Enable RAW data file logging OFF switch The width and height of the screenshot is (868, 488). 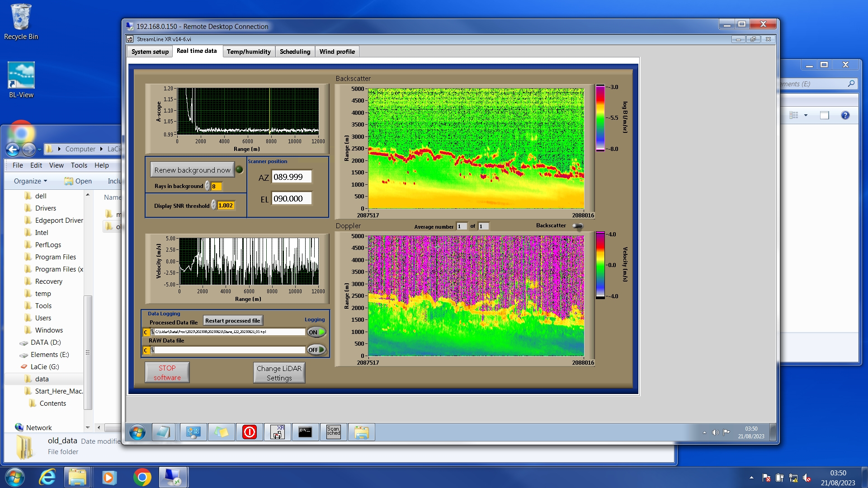[x=316, y=350]
